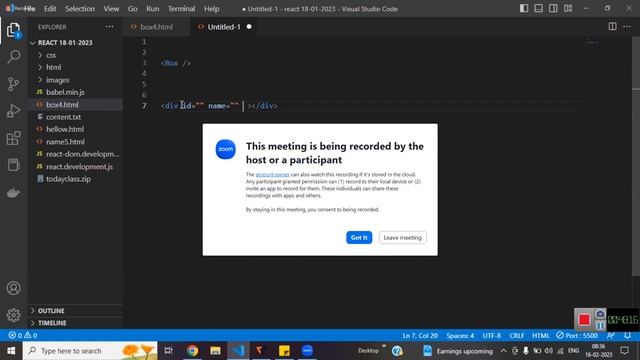
Task: Split the editor to the right
Action: tap(612, 27)
